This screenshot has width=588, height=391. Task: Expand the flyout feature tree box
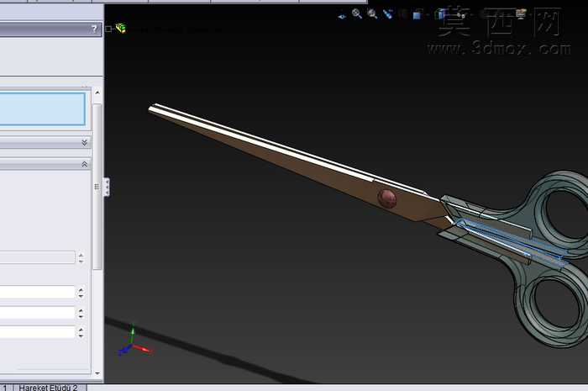pyautogui.click(x=108, y=29)
